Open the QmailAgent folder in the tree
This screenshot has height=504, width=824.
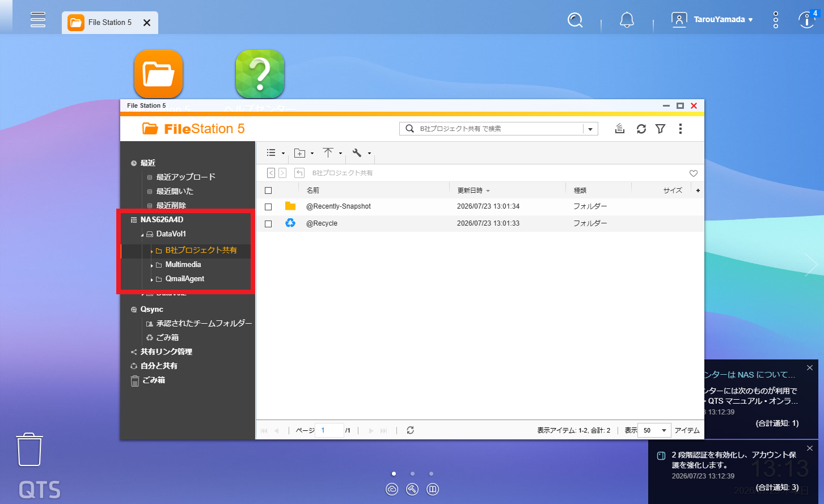[x=185, y=279]
